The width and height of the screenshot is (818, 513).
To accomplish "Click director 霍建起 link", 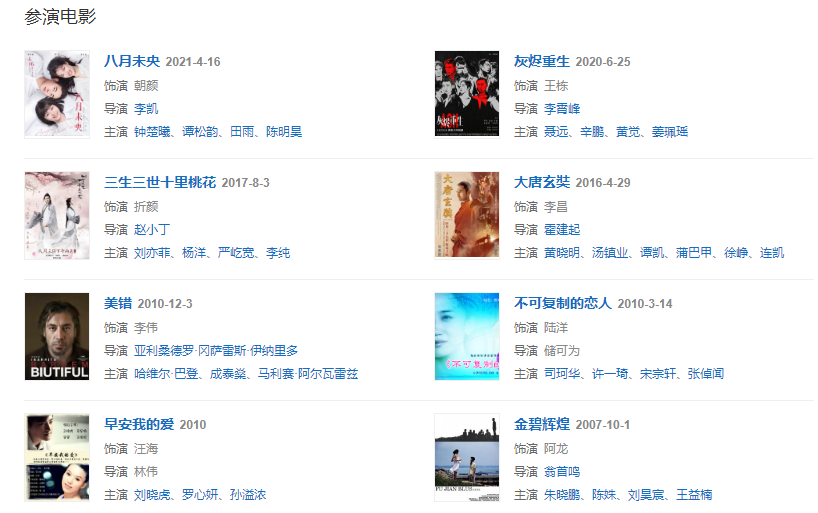I will pyautogui.click(x=562, y=230).
